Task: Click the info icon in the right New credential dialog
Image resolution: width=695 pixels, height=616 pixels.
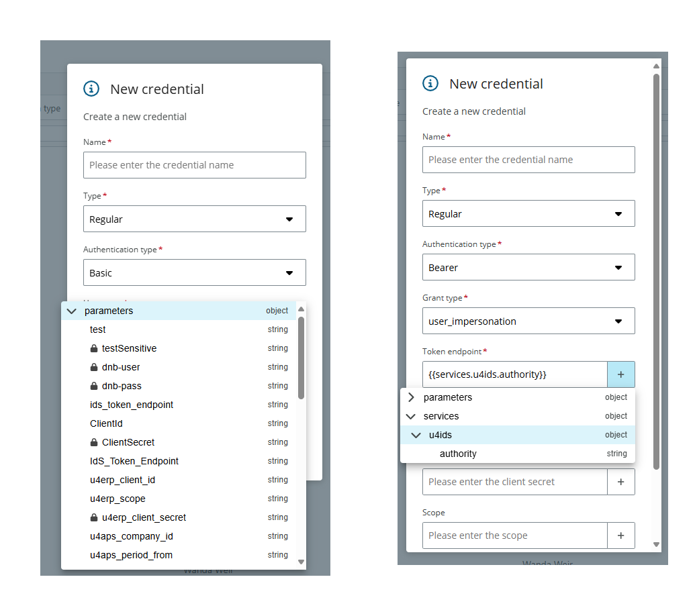Action: (x=430, y=84)
